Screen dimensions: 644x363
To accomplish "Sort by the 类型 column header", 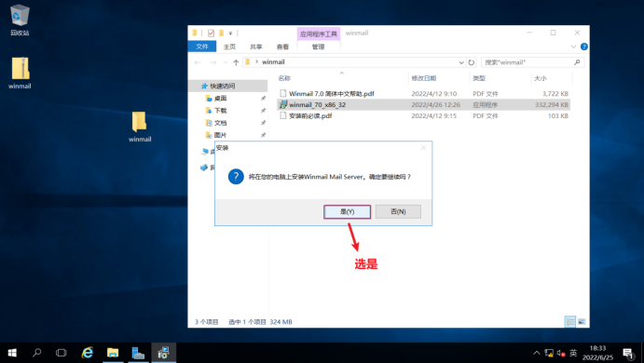I will coord(479,78).
